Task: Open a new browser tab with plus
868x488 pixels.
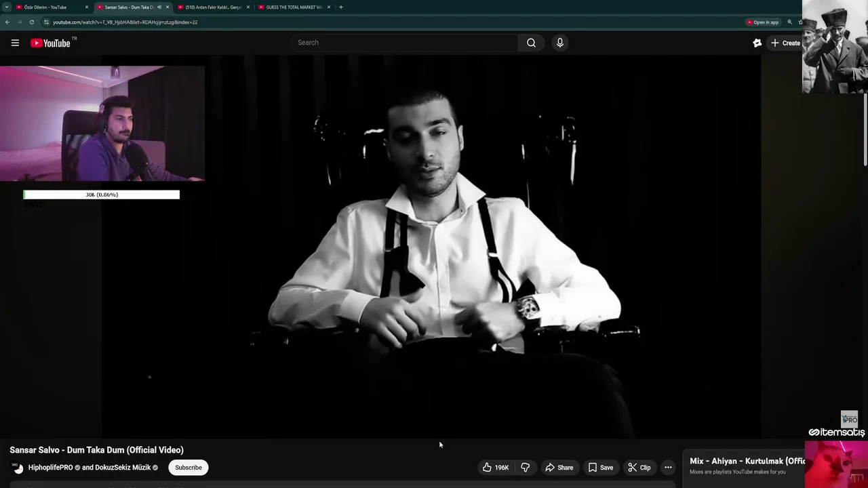Action: click(x=341, y=7)
